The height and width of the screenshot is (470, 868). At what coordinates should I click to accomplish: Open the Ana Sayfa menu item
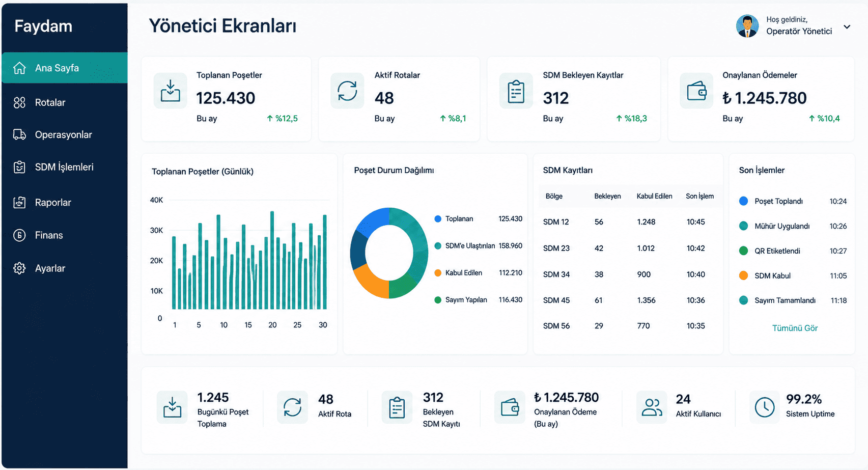click(x=65, y=68)
